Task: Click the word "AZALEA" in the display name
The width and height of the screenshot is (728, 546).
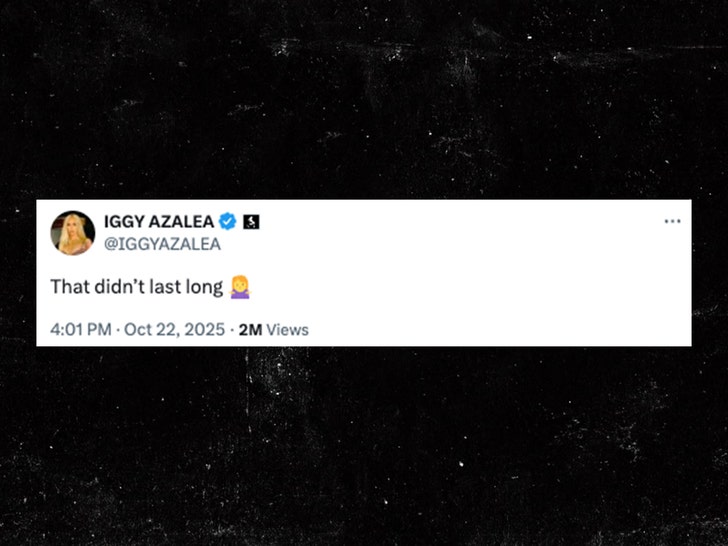Action: tap(181, 222)
